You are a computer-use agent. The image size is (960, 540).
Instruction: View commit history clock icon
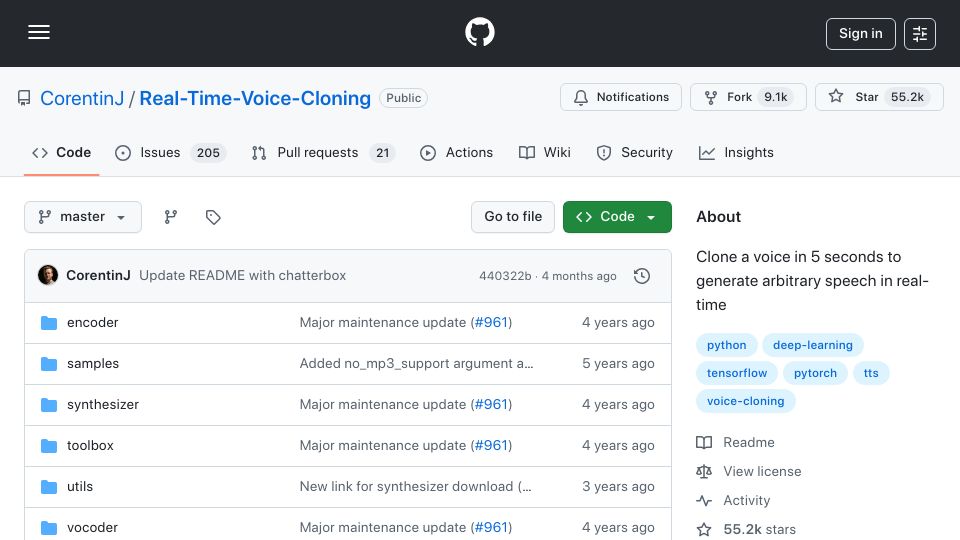click(642, 276)
